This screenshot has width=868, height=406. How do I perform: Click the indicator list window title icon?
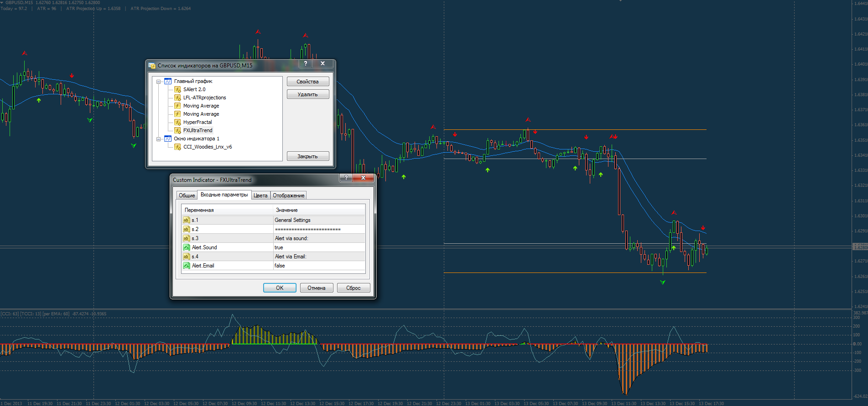[152, 66]
